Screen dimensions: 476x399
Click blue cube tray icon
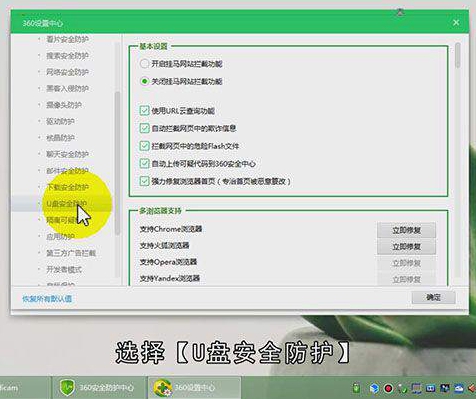374,388
